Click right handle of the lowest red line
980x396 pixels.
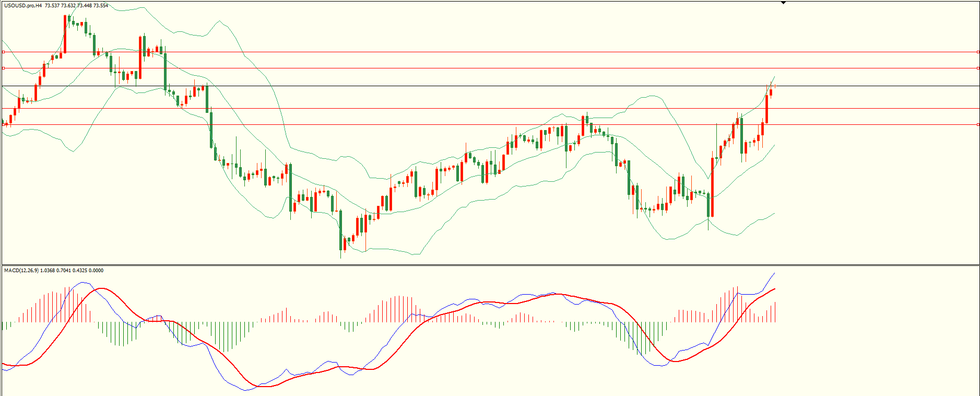[x=977, y=124]
